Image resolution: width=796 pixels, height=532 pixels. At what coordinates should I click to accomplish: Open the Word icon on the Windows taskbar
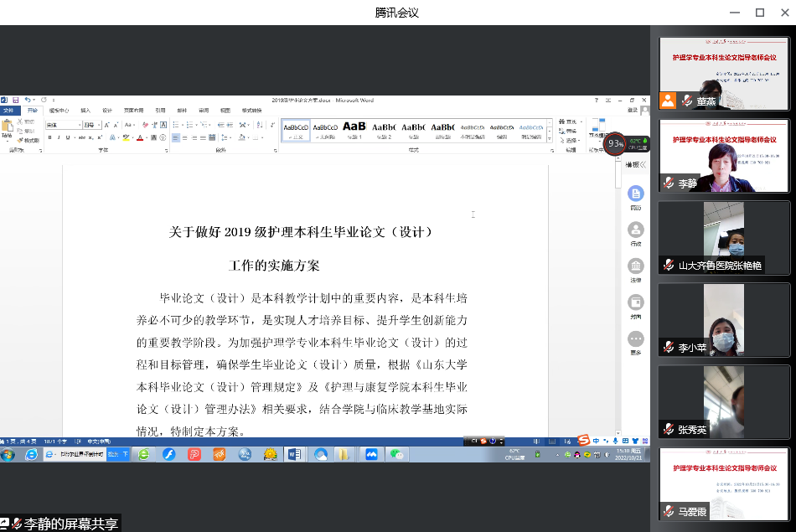tap(294, 454)
